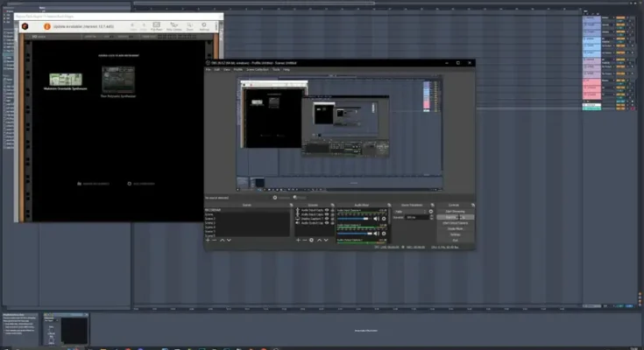Mute the second Audio Mixer channel
The image size is (644, 350).
point(377,232)
